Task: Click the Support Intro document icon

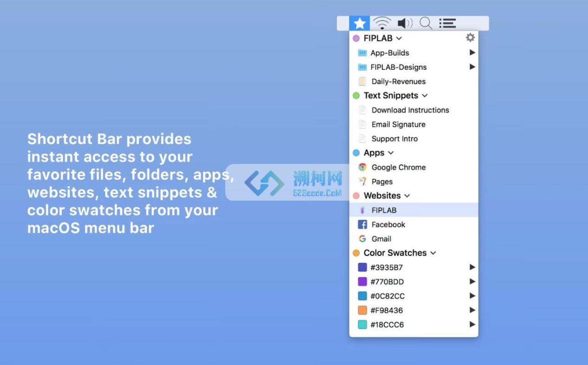Action: pos(362,138)
